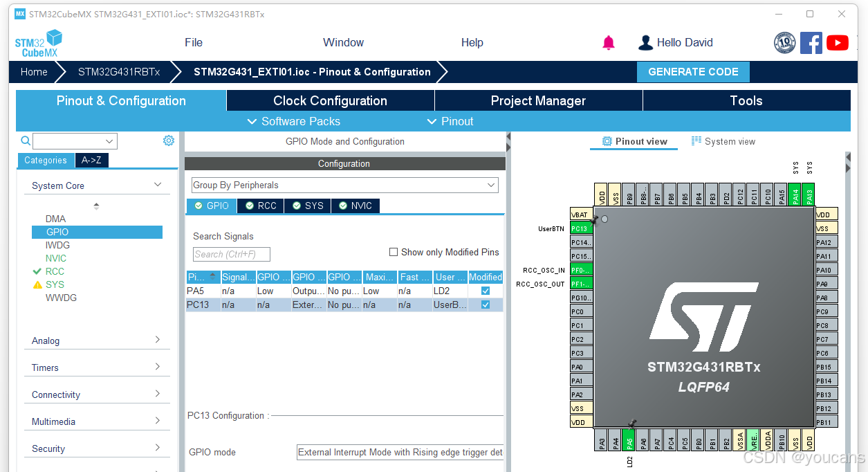Image resolution: width=868 pixels, height=472 pixels.
Task: Open the Pinout dropdown menu
Action: [450, 121]
